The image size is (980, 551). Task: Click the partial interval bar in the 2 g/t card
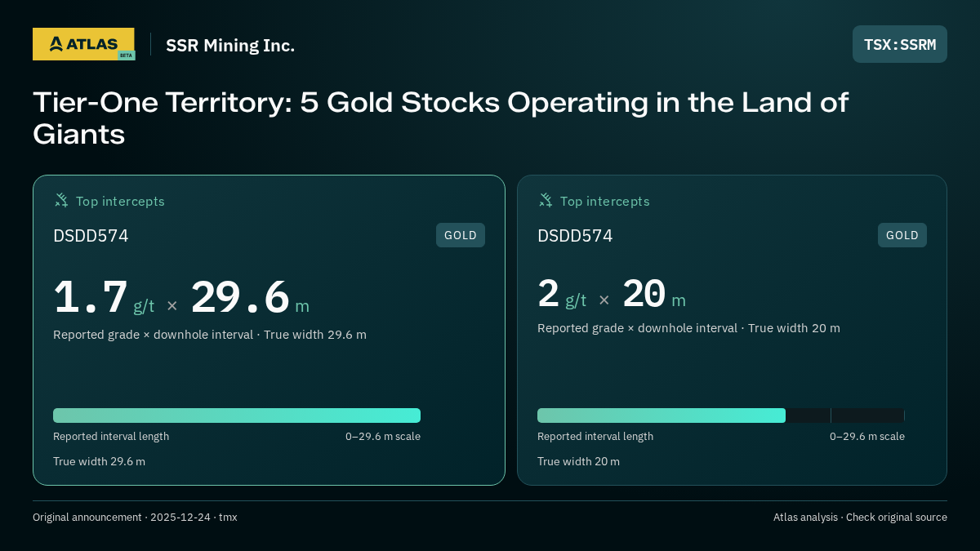[x=661, y=415]
